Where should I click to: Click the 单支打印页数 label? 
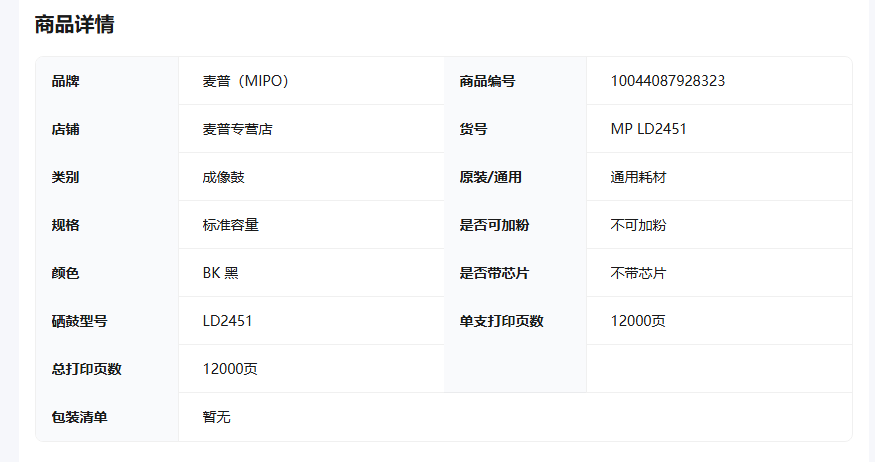click(x=501, y=321)
